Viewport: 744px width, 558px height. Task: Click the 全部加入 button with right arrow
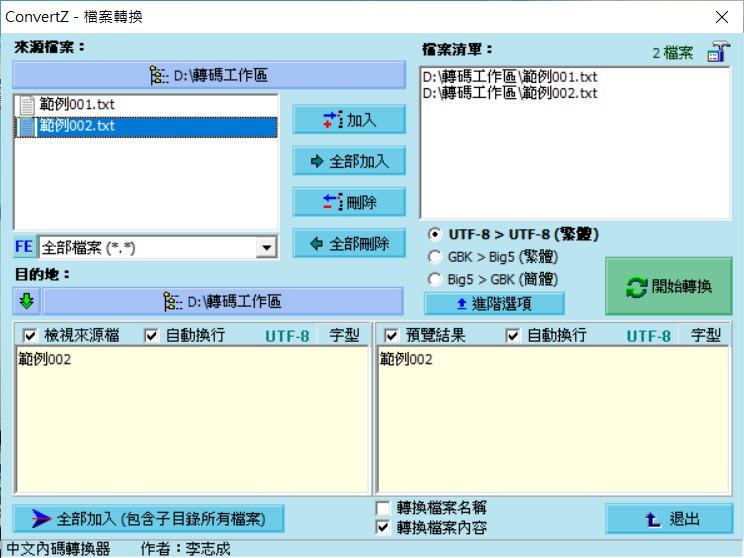point(349,161)
